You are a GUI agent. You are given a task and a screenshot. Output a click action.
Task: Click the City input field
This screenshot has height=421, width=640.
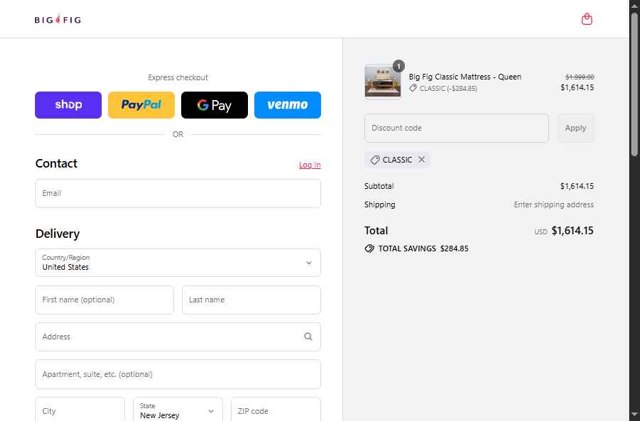tap(80, 411)
